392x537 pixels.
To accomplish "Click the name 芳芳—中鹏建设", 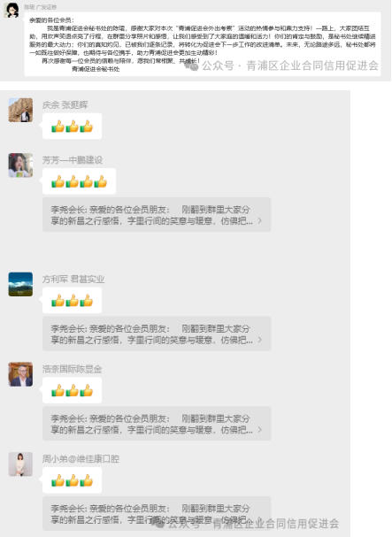I will [73, 160].
